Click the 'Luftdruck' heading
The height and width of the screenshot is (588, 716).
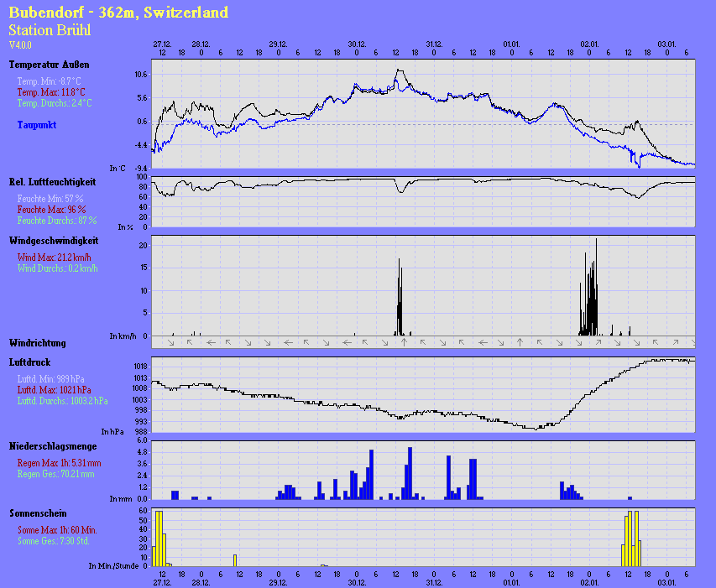click(29, 362)
